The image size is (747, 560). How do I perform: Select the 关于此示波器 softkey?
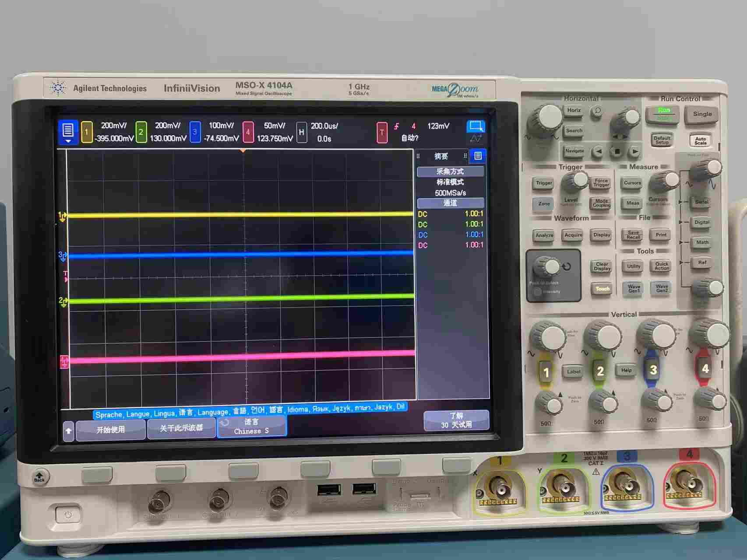[181, 428]
